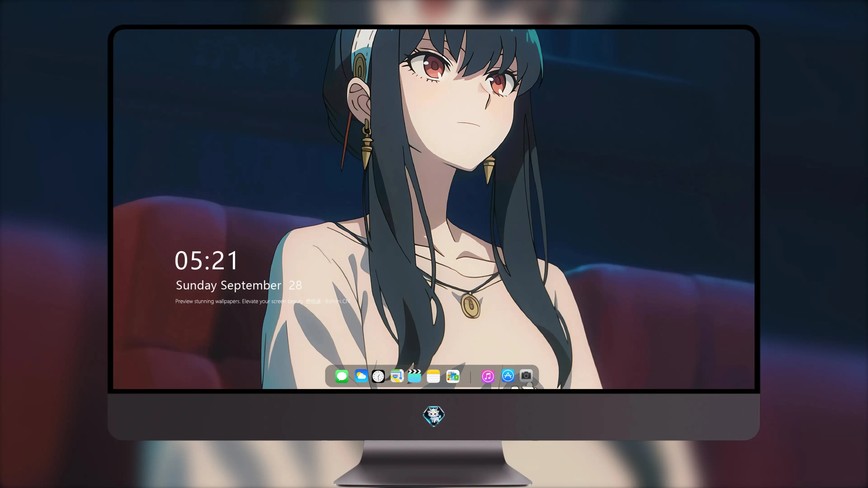Open the Newsstand app in the dock
Screen dimensions: 868x488
pos(453,376)
